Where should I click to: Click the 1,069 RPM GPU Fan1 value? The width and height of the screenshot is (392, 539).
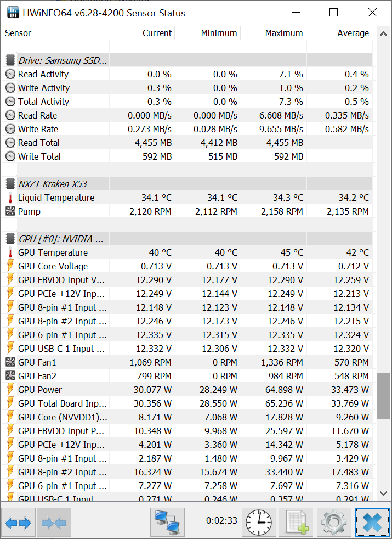point(150,362)
